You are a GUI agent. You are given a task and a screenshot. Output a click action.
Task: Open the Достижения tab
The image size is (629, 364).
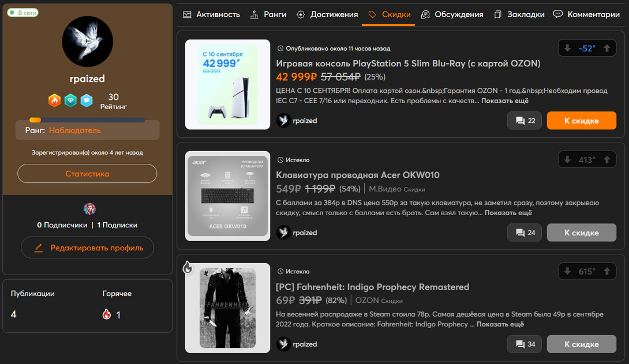tap(327, 14)
